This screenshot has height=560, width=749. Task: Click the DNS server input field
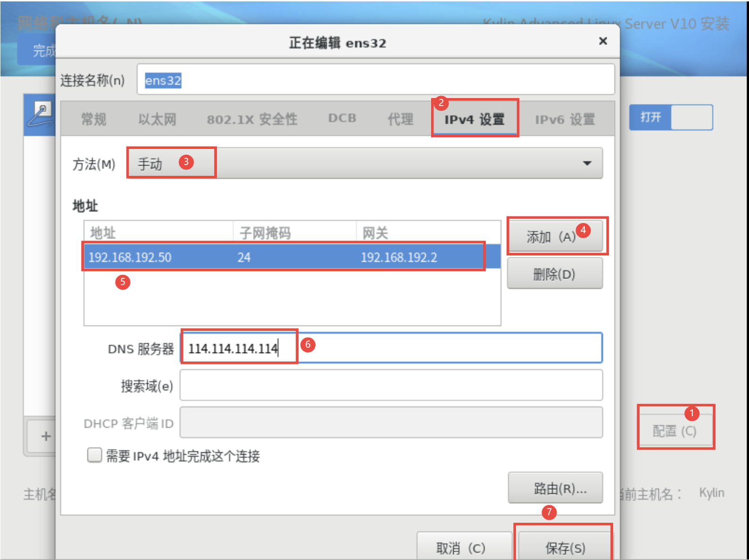click(x=391, y=348)
